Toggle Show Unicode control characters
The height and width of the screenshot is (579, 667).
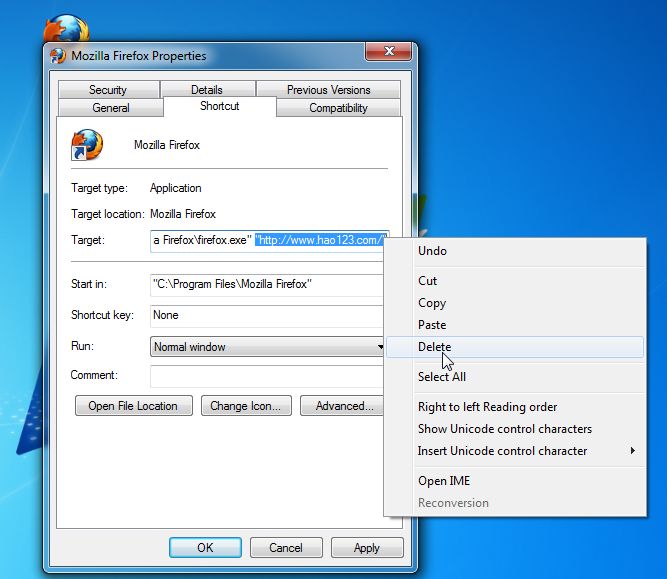[x=515, y=429]
